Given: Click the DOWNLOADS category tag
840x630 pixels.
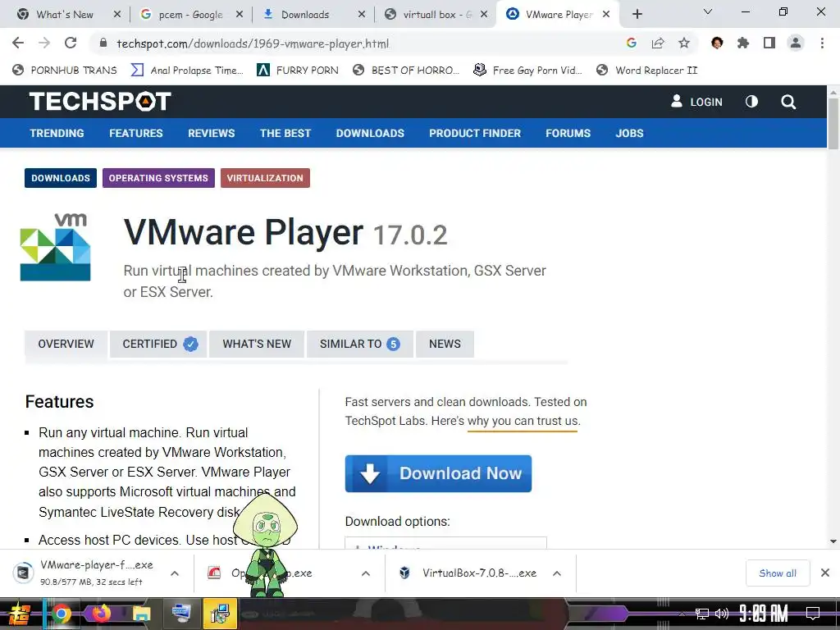Looking at the screenshot, I should click(x=61, y=178).
